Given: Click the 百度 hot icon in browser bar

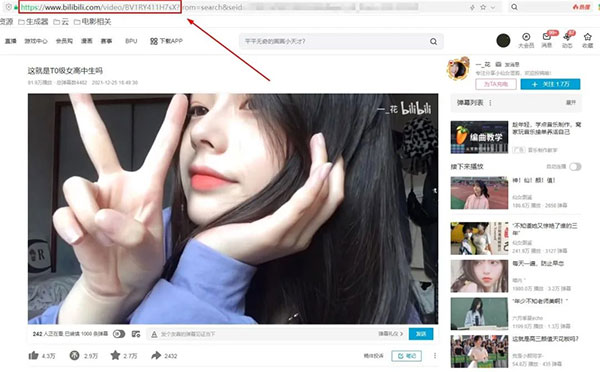Looking at the screenshot, I should (x=581, y=7).
